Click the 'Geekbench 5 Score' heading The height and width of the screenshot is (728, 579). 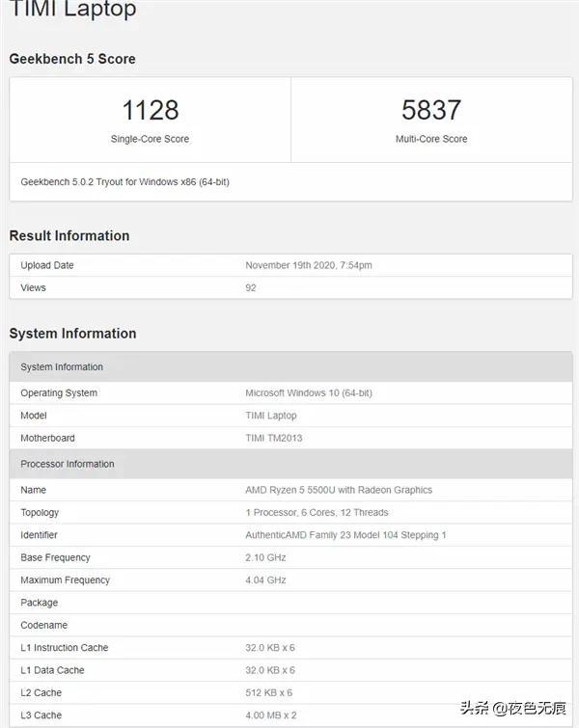coord(72,59)
